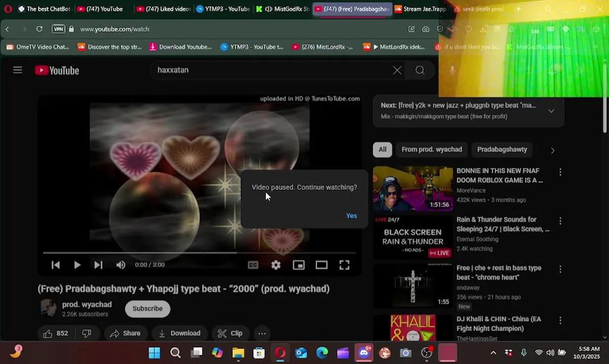Open Windows taskbar search
609x364 pixels.
[175, 353]
